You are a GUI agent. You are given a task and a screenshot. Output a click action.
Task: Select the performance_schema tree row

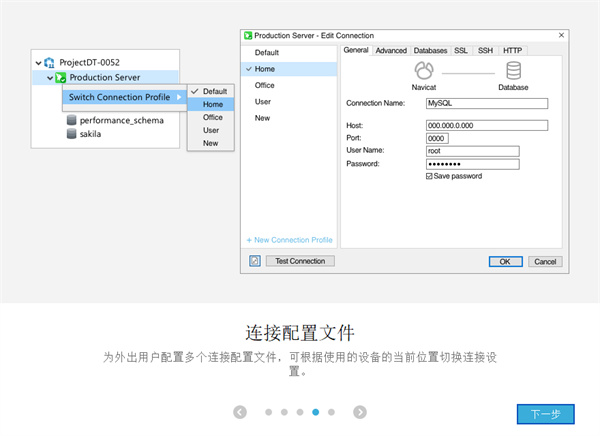pyautogui.click(x=115, y=120)
